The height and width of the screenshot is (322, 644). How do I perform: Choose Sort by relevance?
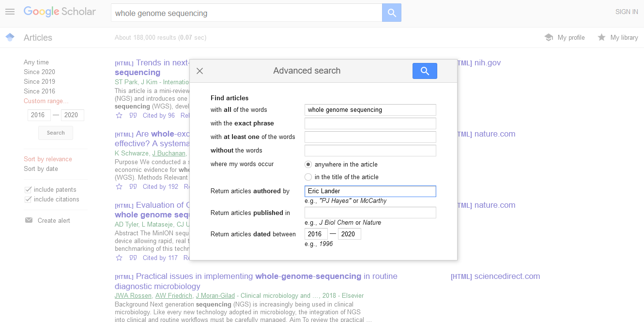tap(48, 159)
